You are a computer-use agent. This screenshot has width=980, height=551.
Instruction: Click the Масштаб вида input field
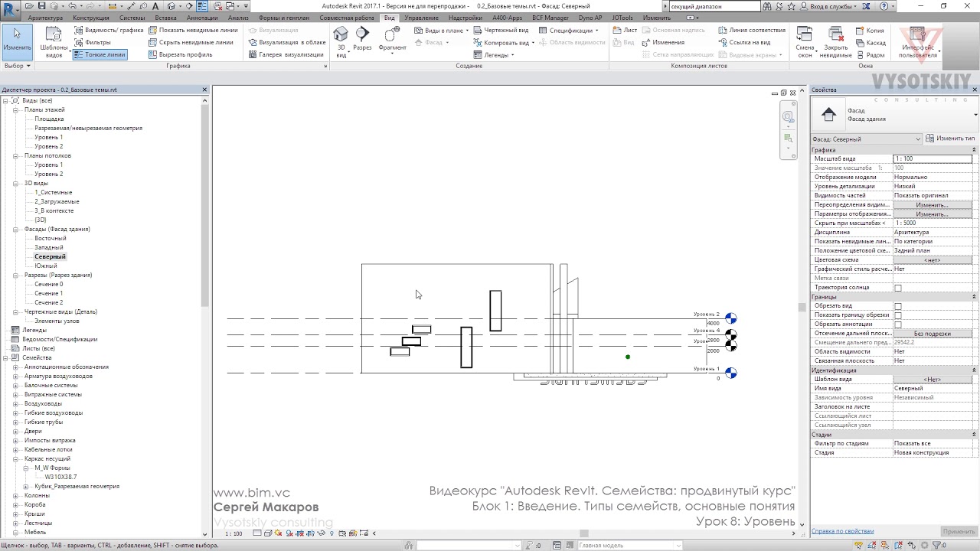[933, 158]
